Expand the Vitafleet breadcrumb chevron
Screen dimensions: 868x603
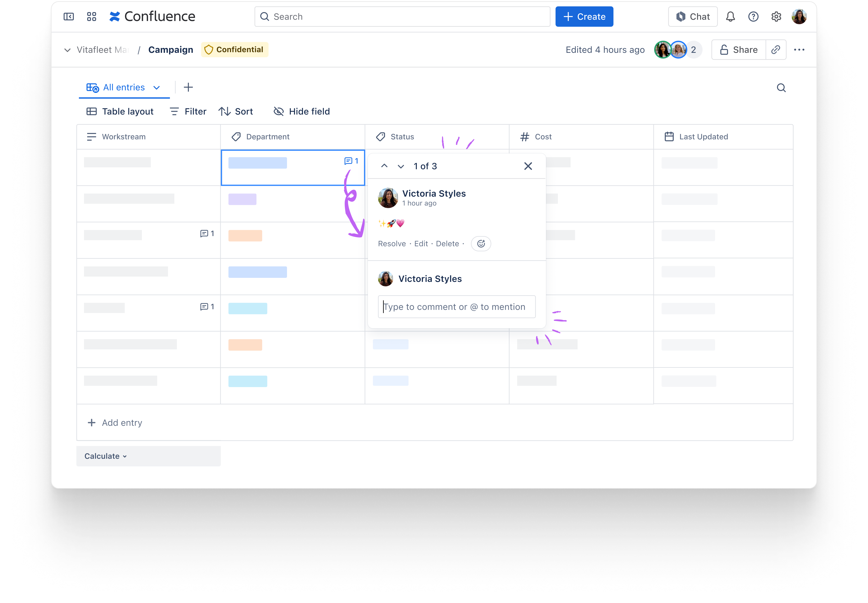(x=67, y=50)
